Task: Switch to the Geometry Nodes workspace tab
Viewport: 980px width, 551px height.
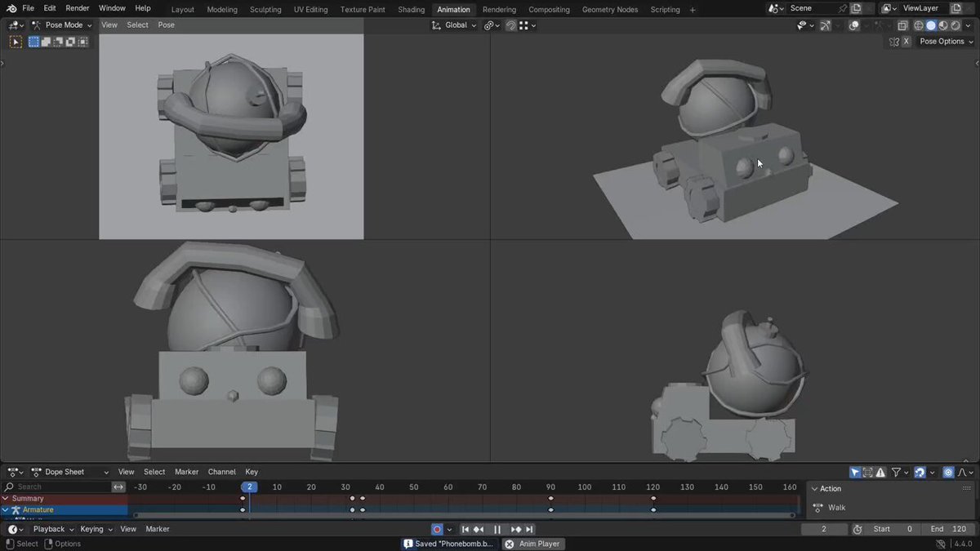Action: pos(610,10)
